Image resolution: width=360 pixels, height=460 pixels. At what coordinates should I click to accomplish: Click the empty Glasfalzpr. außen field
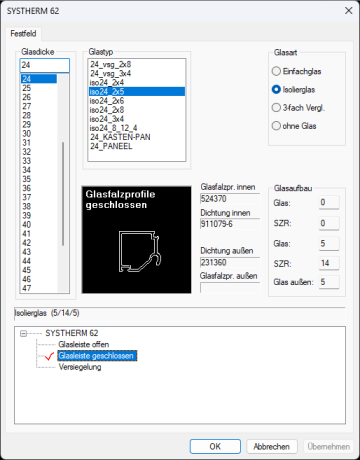[x=230, y=288]
